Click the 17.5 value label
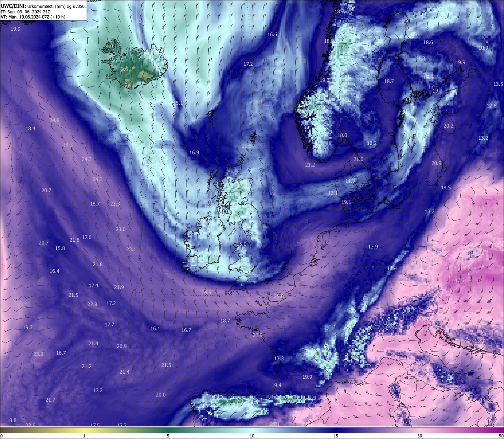 [x=95, y=425]
